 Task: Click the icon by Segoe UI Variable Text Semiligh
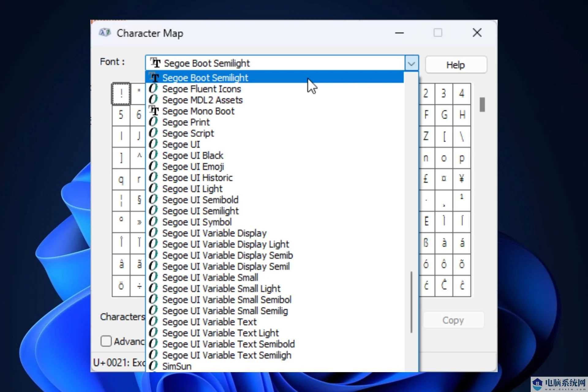click(153, 355)
